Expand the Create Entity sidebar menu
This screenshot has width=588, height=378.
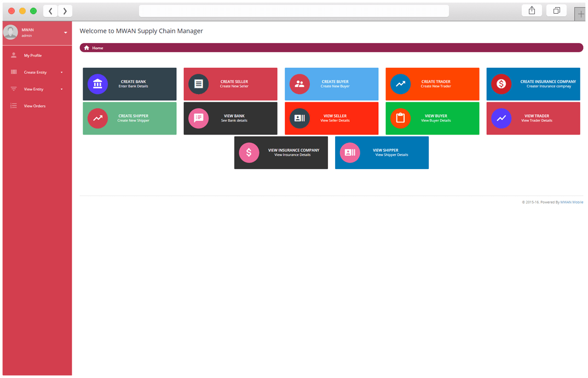pyautogui.click(x=36, y=72)
